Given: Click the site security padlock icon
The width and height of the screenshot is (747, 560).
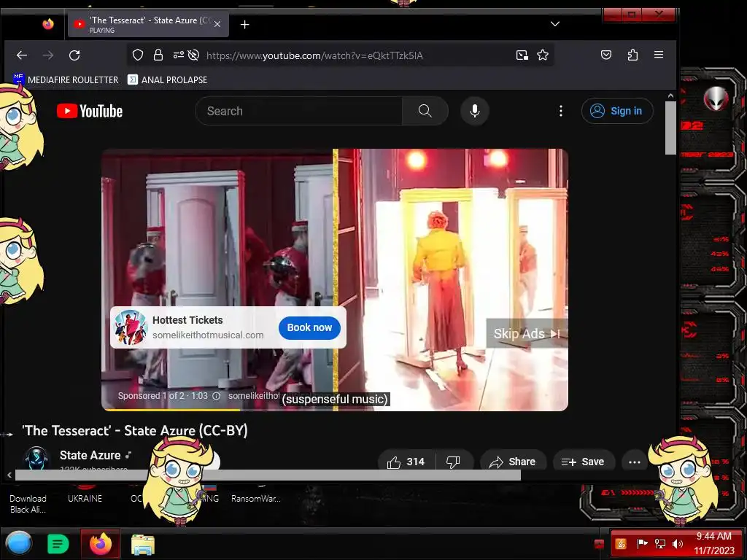Looking at the screenshot, I should tap(158, 55).
